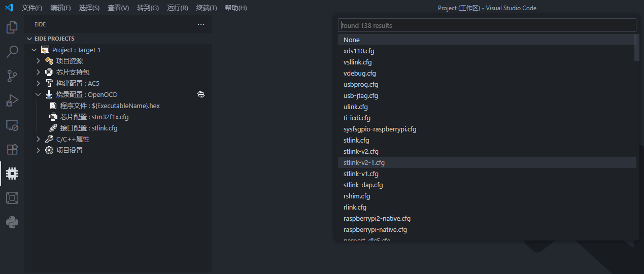Viewport: 644px width, 274px height.
Task: Open the Remote Explorer icon
Action: pos(12,125)
